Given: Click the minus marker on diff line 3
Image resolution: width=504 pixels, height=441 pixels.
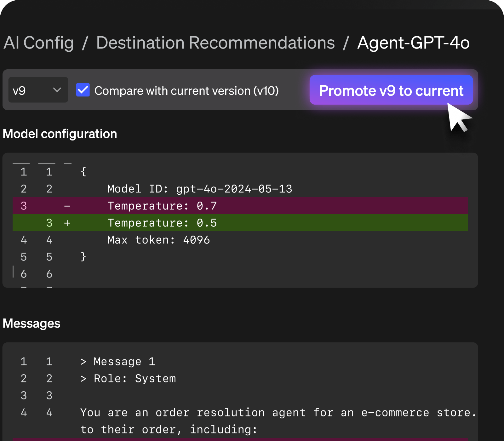Looking at the screenshot, I should (x=67, y=206).
